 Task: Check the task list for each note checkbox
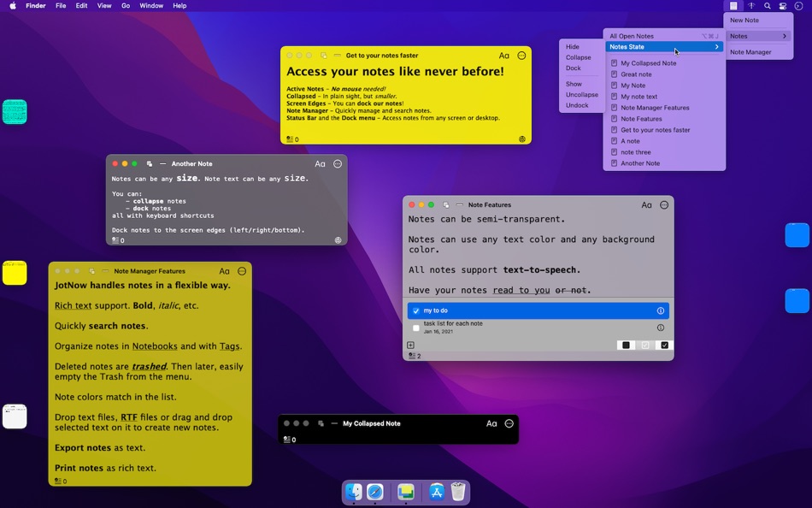pos(416,328)
